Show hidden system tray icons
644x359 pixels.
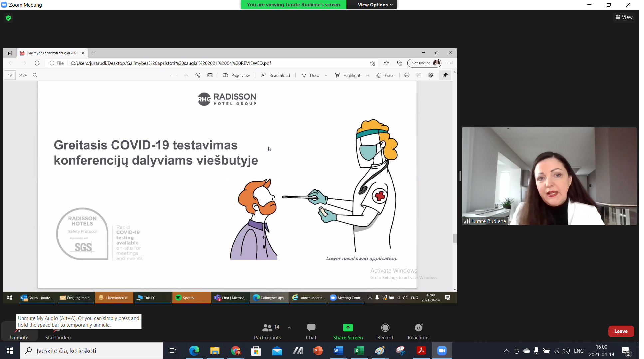[x=506, y=351]
